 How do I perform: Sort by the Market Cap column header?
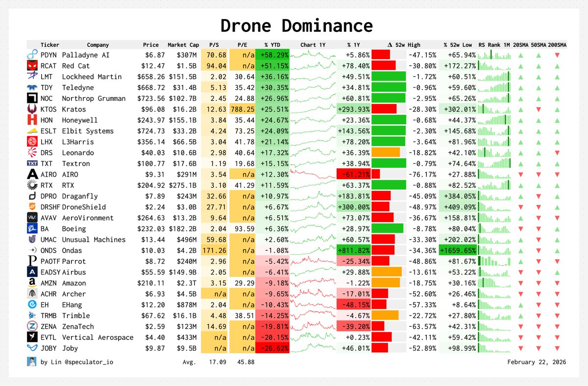[x=183, y=45]
